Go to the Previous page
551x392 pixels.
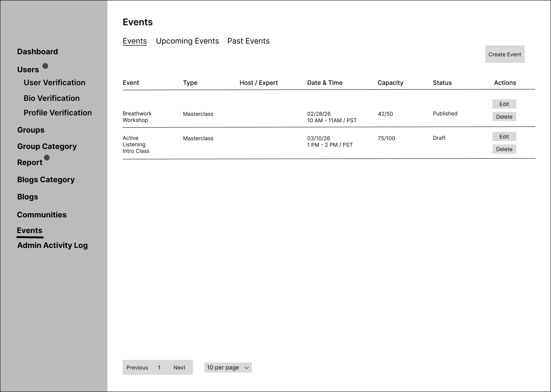[137, 367]
